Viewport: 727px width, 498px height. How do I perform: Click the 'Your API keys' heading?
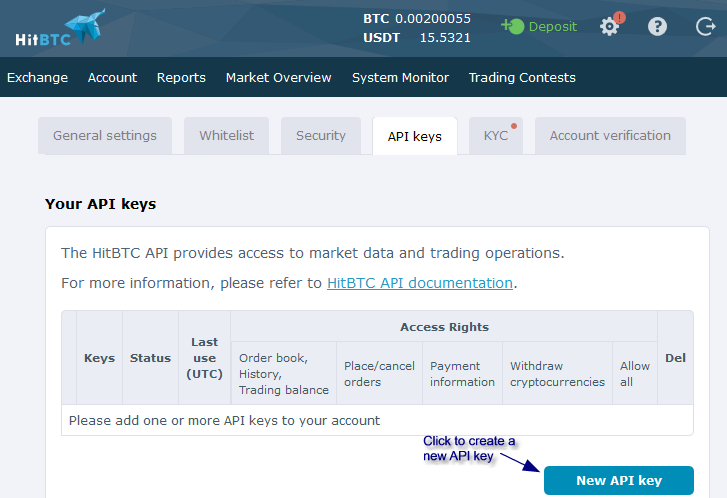tap(101, 204)
